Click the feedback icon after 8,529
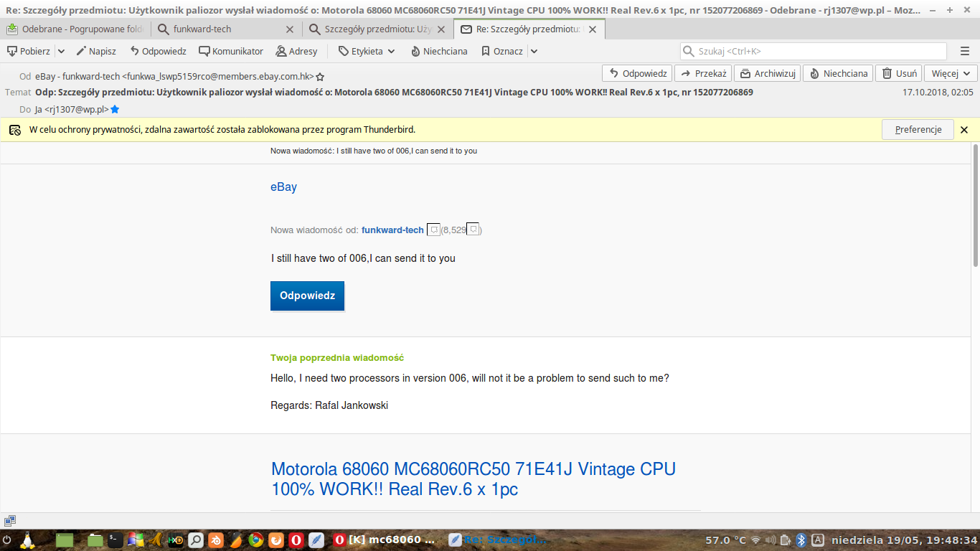This screenshot has height=551, width=980. 473,230
